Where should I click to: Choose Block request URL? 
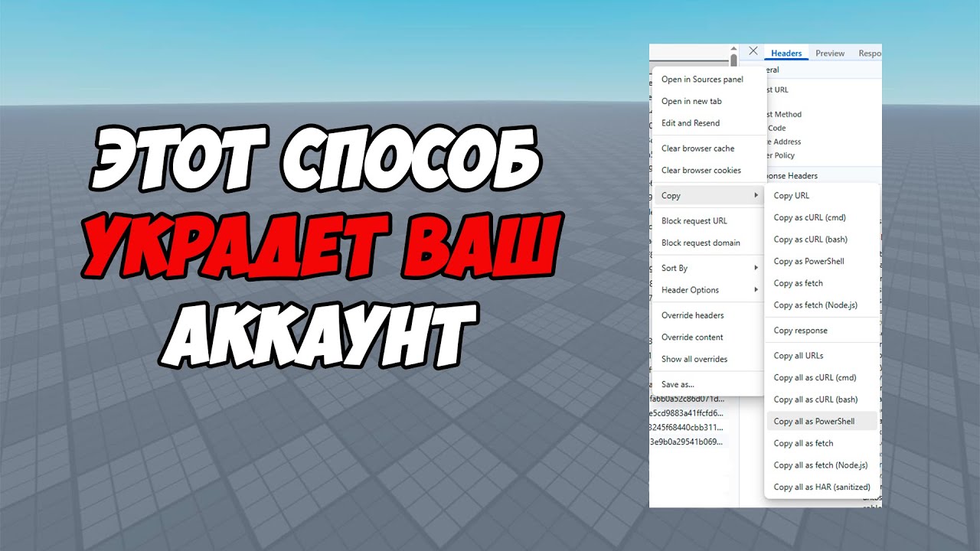coord(694,221)
